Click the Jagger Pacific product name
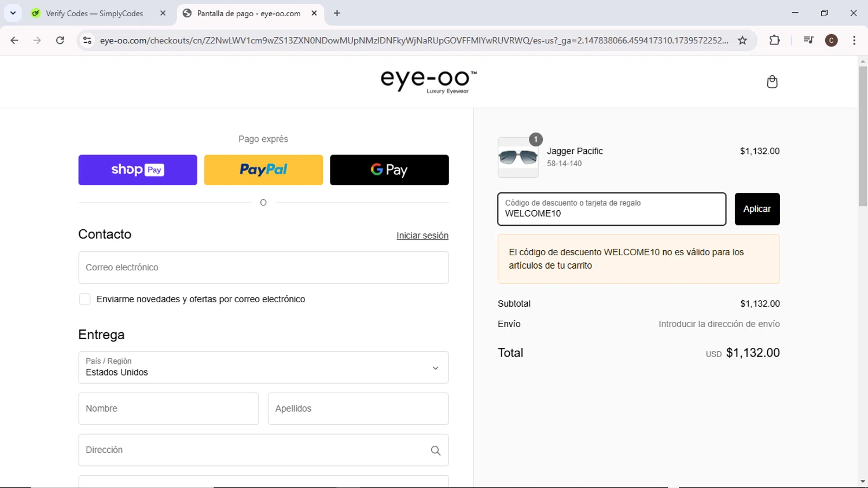This screenshot has width=868, height=488. tap(575, 151)
